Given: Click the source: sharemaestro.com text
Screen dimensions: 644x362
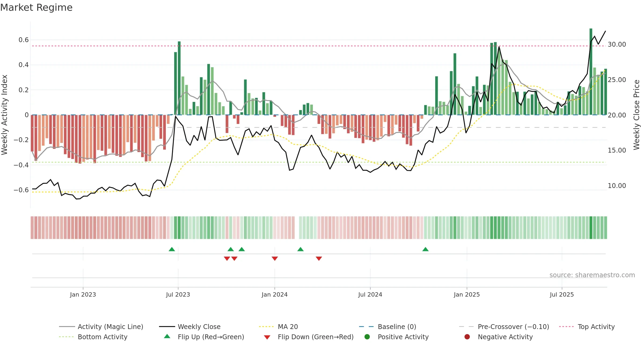Looking at the screenshot, I should [x=592, y=275].
